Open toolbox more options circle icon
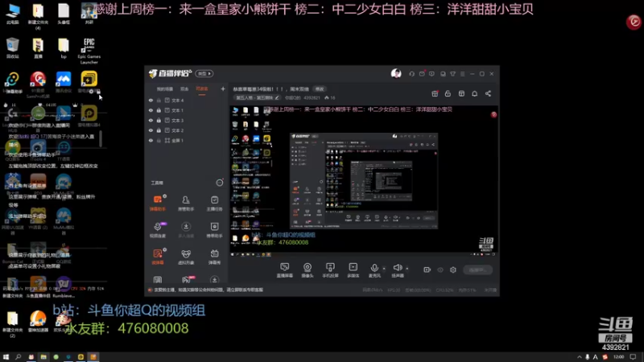644x362 pixels. [220, 183]
